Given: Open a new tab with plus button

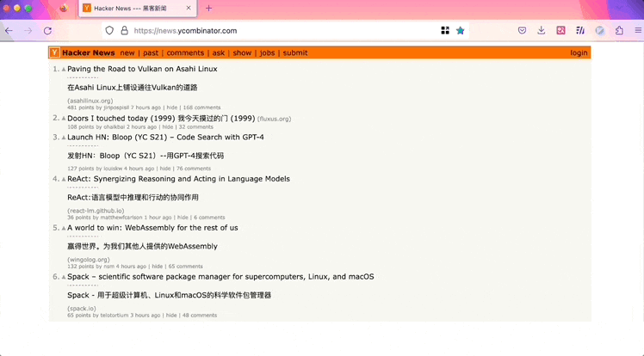Looking at the screenshot, I should [x=208, y=9].
